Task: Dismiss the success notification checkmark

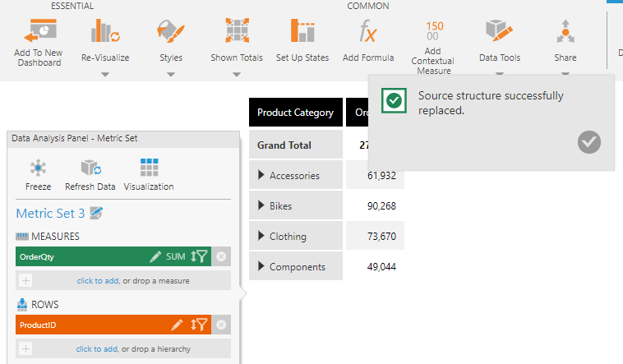Action: pos(589,142)
